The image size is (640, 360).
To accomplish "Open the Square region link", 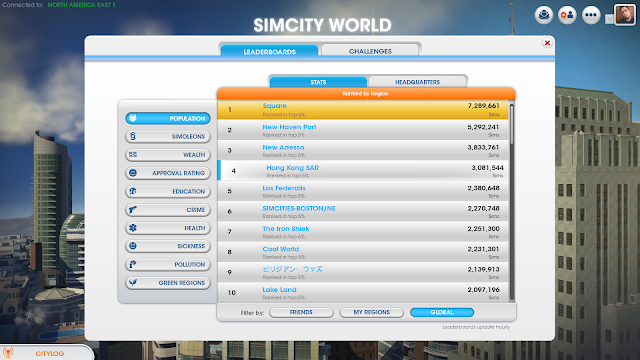I will pos(275,106).
